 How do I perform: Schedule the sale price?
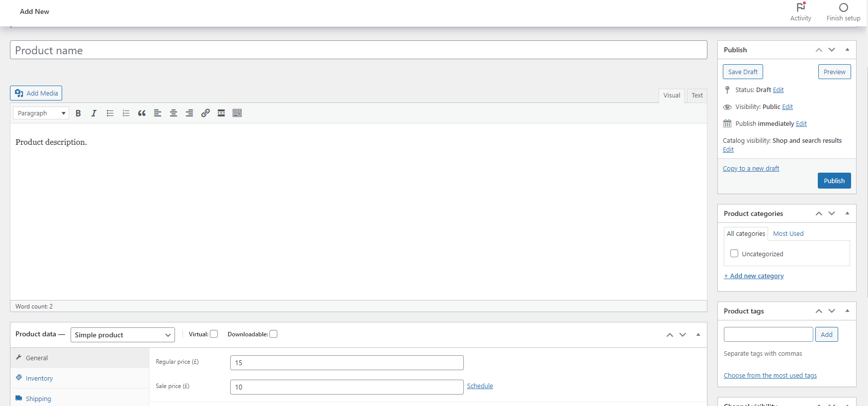click(x=480, y=386)
